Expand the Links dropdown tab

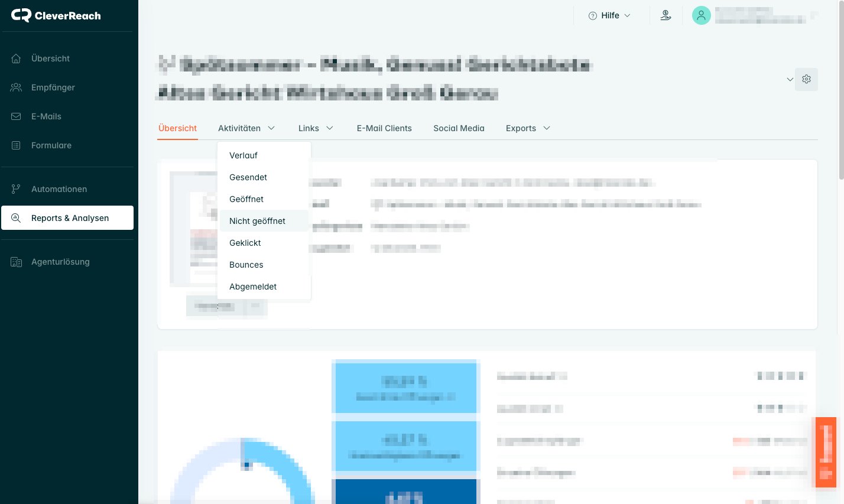pyautogui.click(x=316, y=128)
